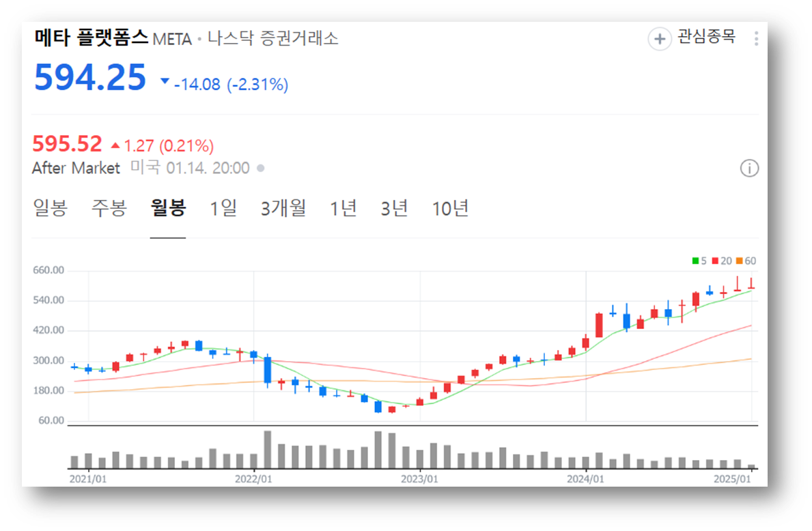This screenshot has width=812, height=531.
Task: Switch to the 일봉 daily candle tab
Action: coord(50,208)
